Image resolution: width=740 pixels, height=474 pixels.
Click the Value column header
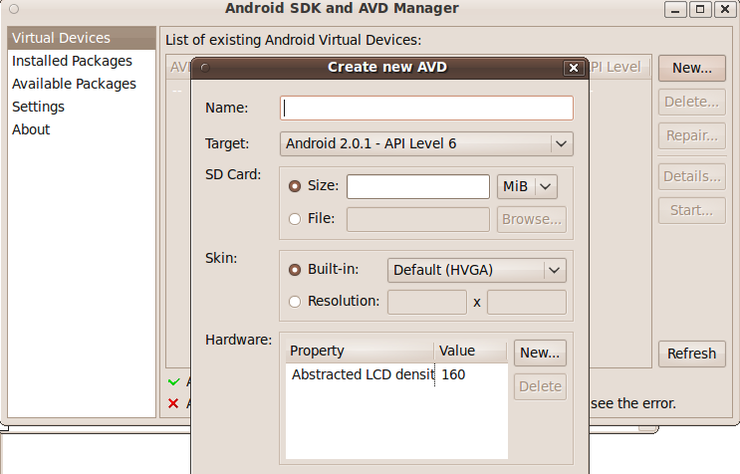coord(471,351)
